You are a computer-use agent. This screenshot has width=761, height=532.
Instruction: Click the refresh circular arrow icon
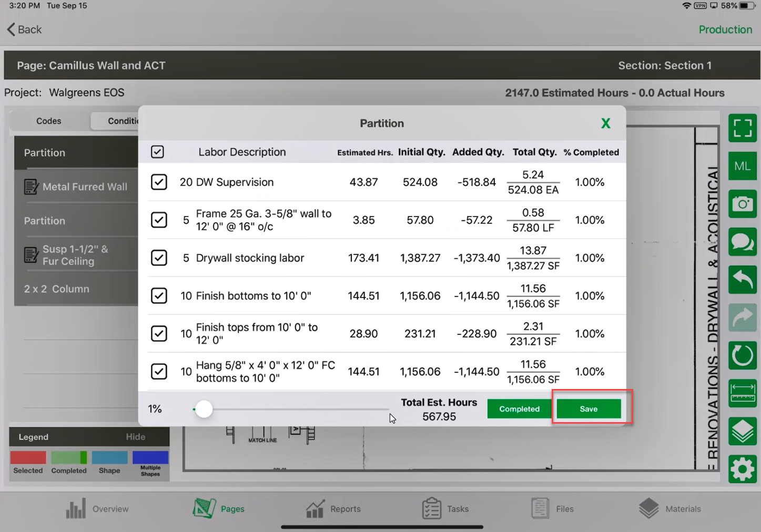pos(742,356)
